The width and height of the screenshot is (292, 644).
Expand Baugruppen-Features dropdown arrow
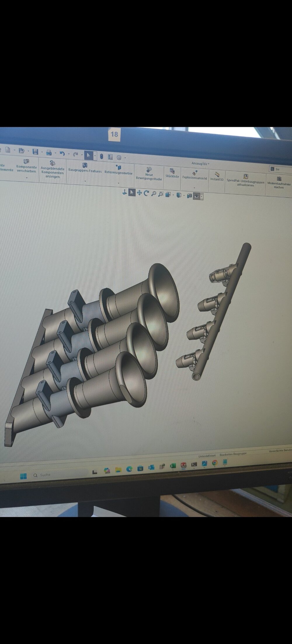point(85,181)
